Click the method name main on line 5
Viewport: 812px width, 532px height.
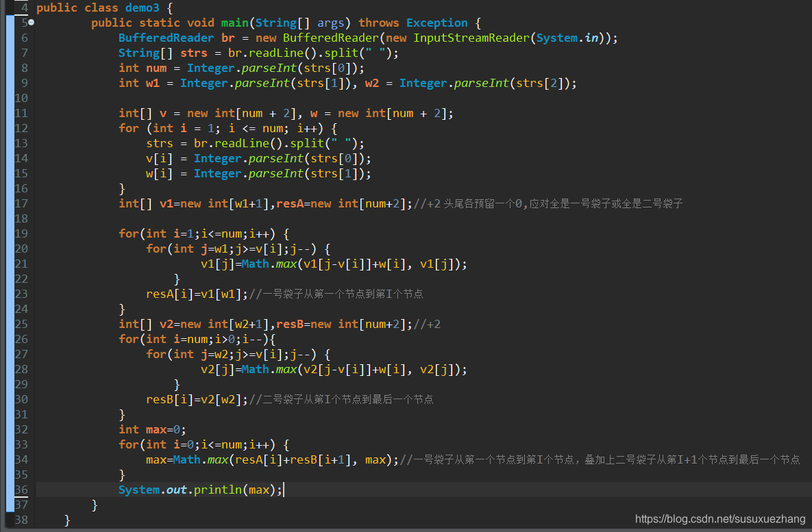[x=235, y=23]
